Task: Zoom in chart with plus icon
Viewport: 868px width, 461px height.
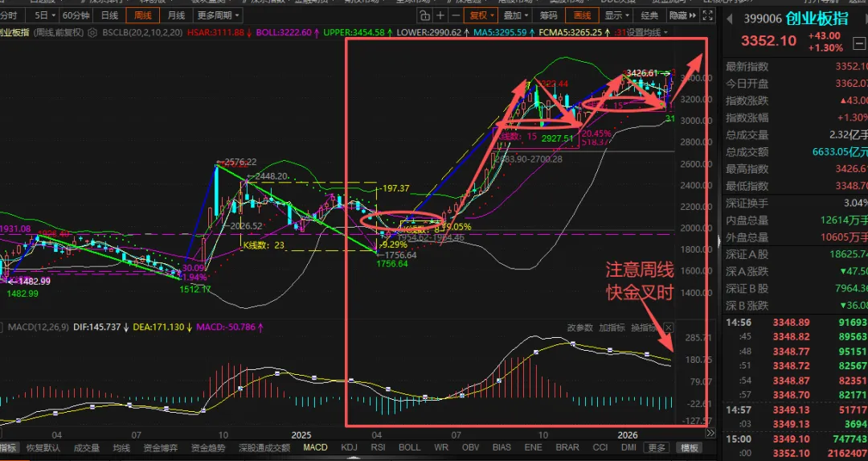Action: tap(440, 15)
